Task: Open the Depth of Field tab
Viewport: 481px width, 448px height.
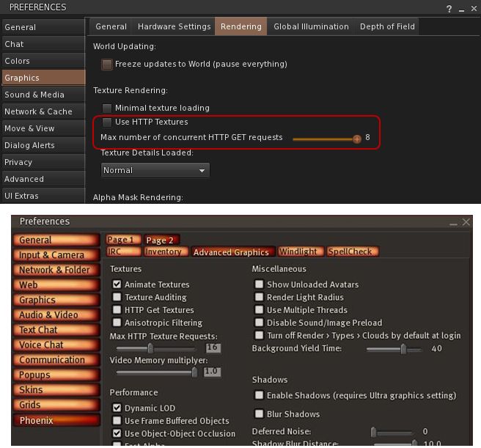Action: point(387,26)
